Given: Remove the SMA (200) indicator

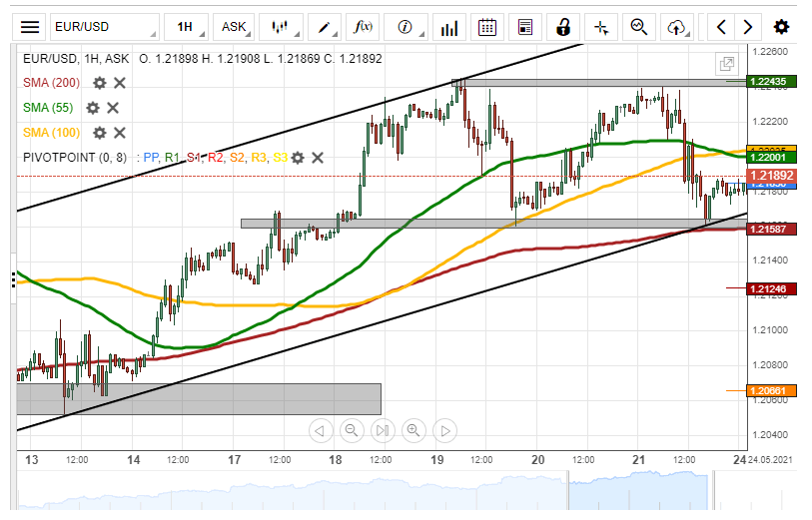Looking at the screenshot, I should coord(120,83).
